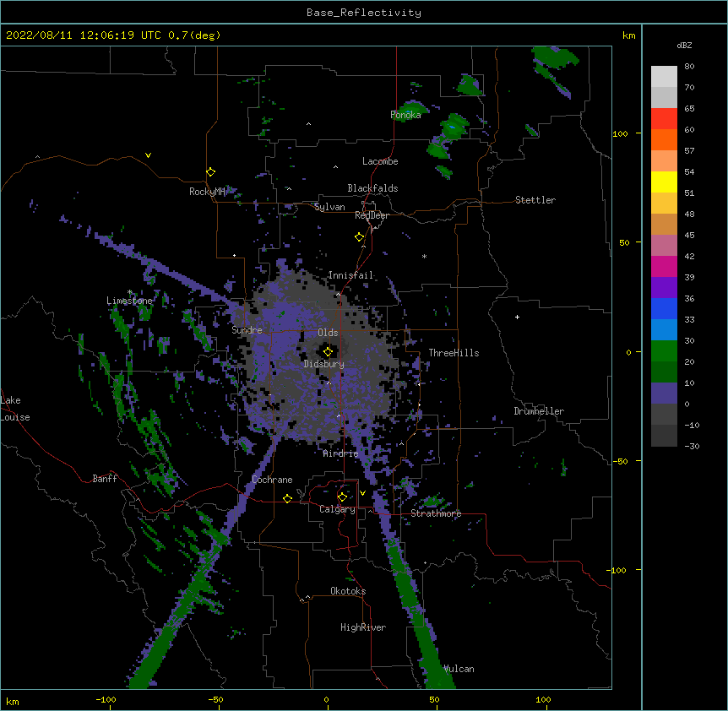Click the orange 60 dBZ color swatch
The width and height of the screenshot is (728, 711).
tap(664, 139)
